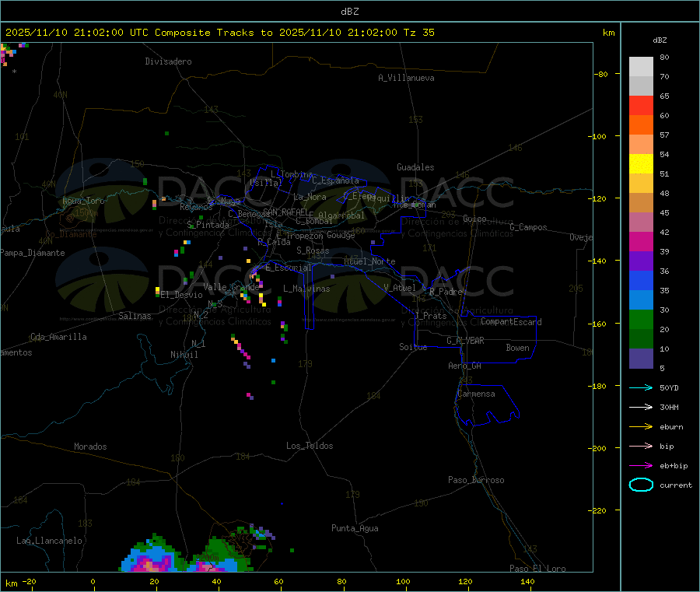
Task: Click the 'Nihuil' map label
Action: (184, 355)
